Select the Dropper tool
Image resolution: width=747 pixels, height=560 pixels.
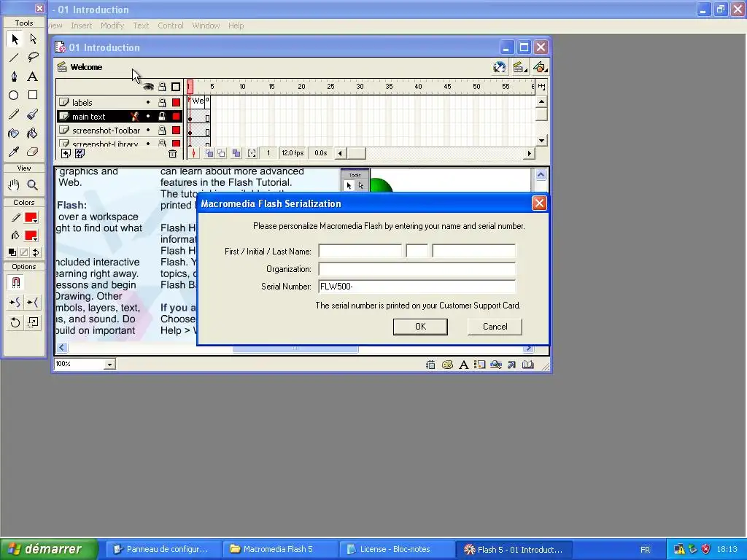[x=15, y=152]
